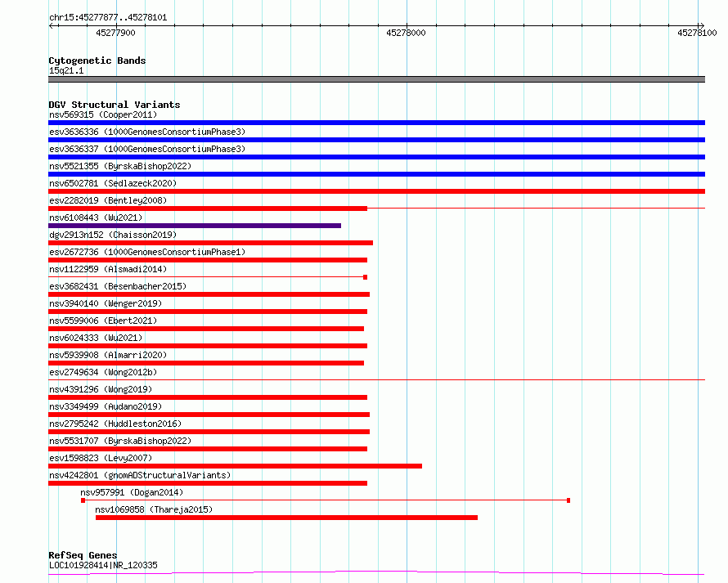Open the Cytogenetic Bands track title

tap(97, 61)
